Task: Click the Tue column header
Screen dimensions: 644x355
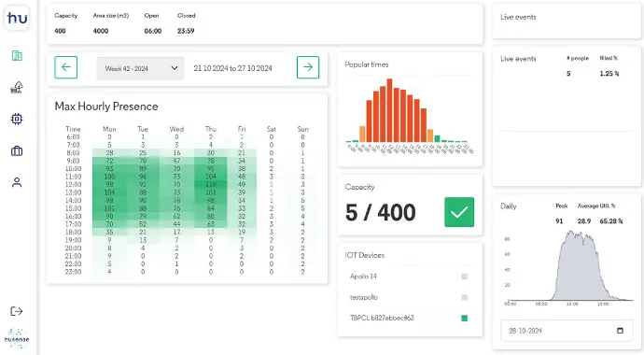Action: (x=143, y=129)
